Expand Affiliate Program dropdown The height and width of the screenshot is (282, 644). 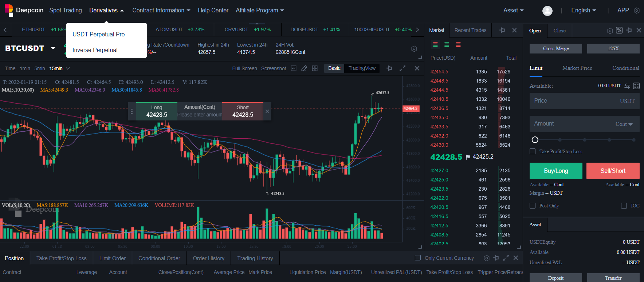pyautogui.click(x=260, y=11)
